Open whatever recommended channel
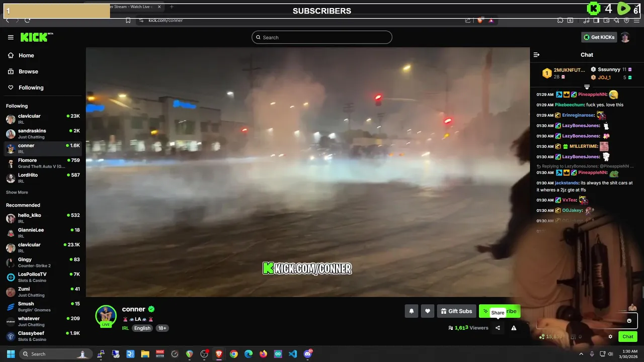The height and width of the screenshot is (362, 644). tap(43, 321)
